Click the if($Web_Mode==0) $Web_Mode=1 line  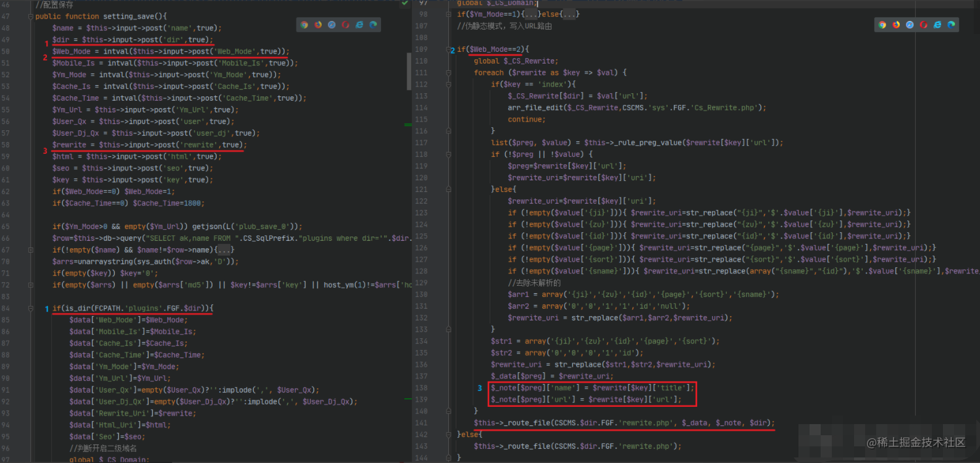pyautogui.click(x=114, y=192)
